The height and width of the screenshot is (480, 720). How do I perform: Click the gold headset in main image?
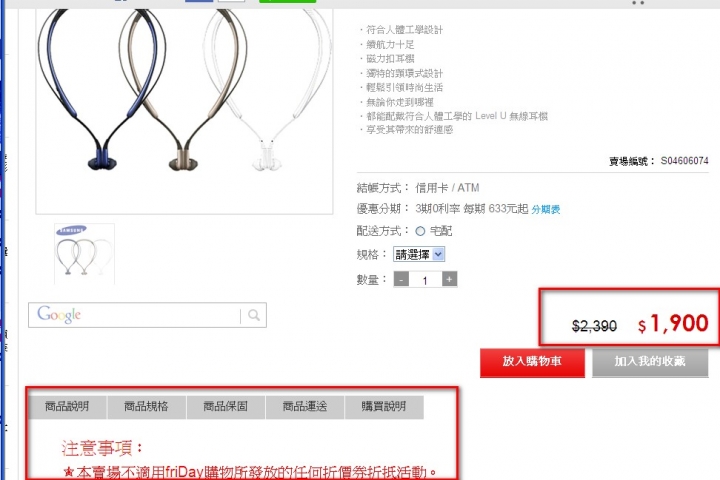click(x=184, y=90)
